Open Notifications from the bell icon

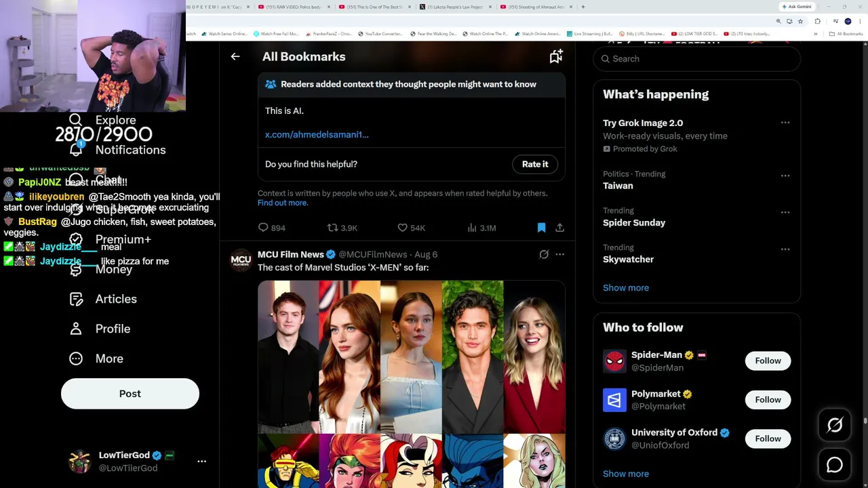[x=76, y=150]
